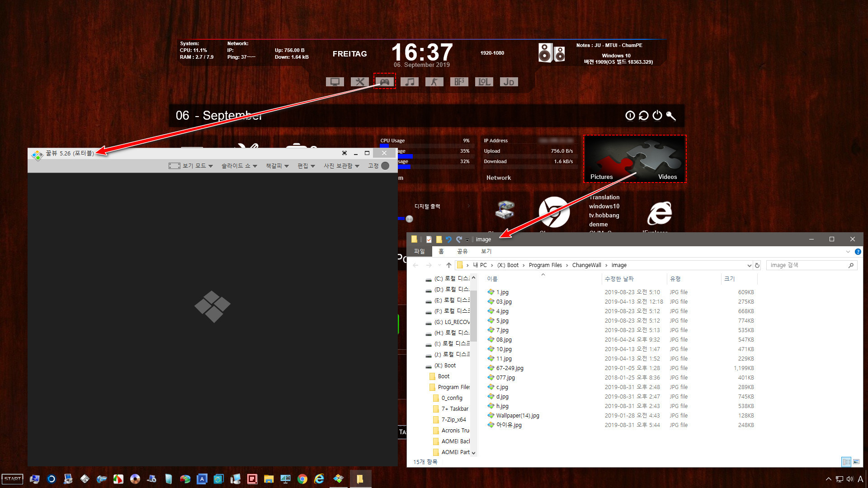Open the 보기 모드 dropdown in Honeyview
The width and height of the screenshot is (868, 488).
pos(191,166)
